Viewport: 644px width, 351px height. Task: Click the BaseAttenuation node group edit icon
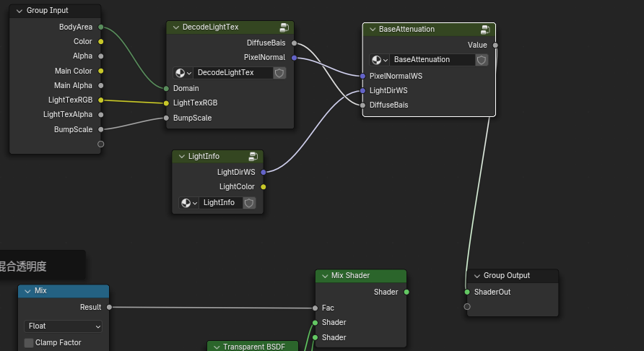tap(486, 30)
